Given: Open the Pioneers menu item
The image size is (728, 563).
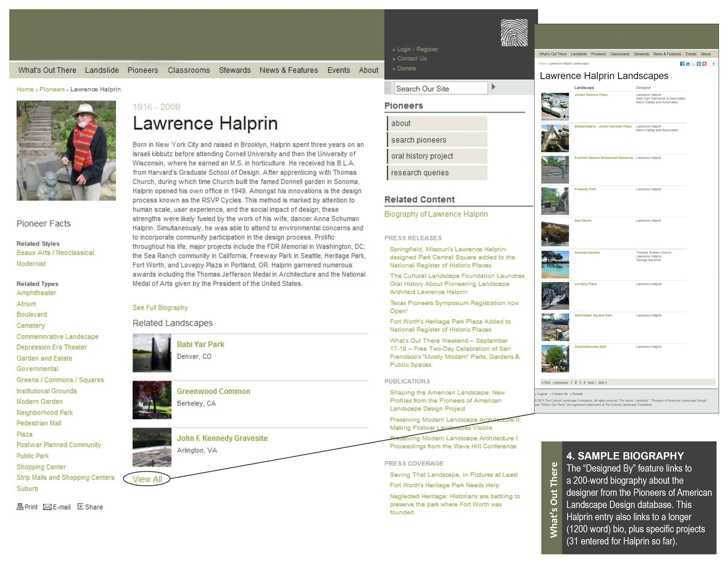Looking at the screenshot, I should pyautogui.click(x=143, y=70).
